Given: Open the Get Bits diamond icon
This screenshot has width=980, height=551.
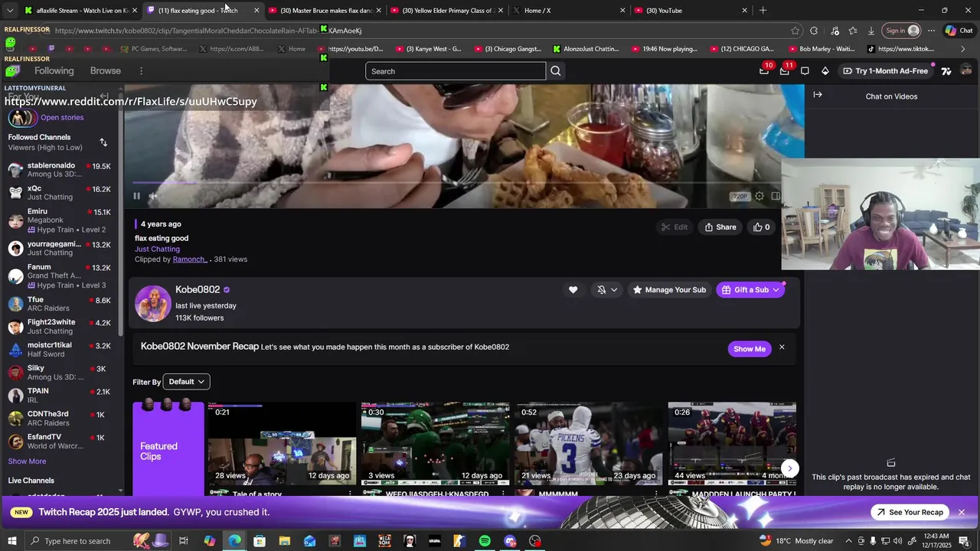Looking at the screenshot, I should [825, 70].
